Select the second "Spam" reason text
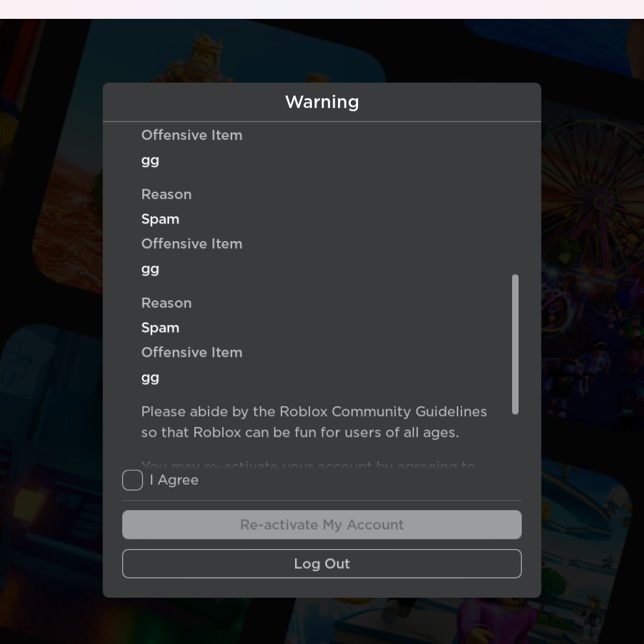Screen dimensions: 644x644 [x=160, y=328]
